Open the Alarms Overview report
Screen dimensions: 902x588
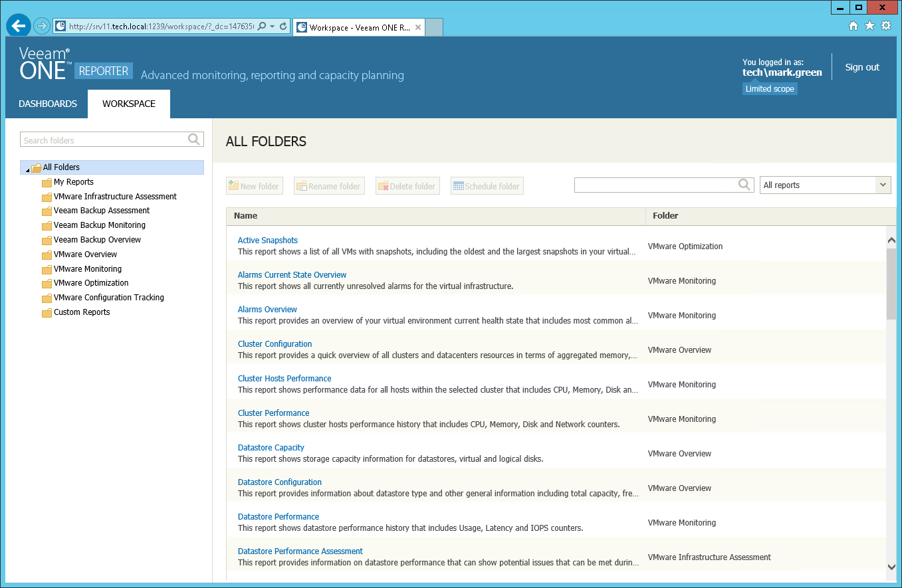click(267, 310)
